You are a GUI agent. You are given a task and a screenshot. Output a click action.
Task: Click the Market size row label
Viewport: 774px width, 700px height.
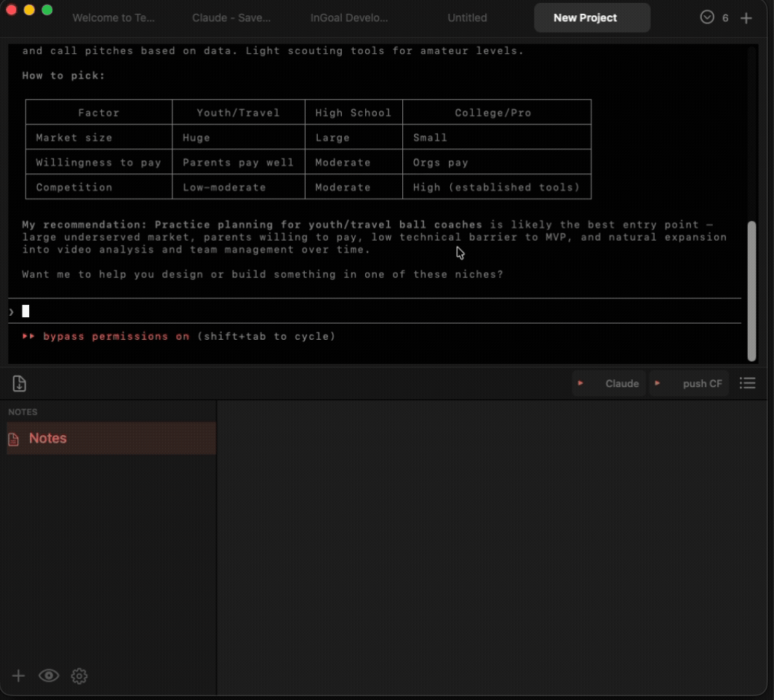[x=74, y=138]
